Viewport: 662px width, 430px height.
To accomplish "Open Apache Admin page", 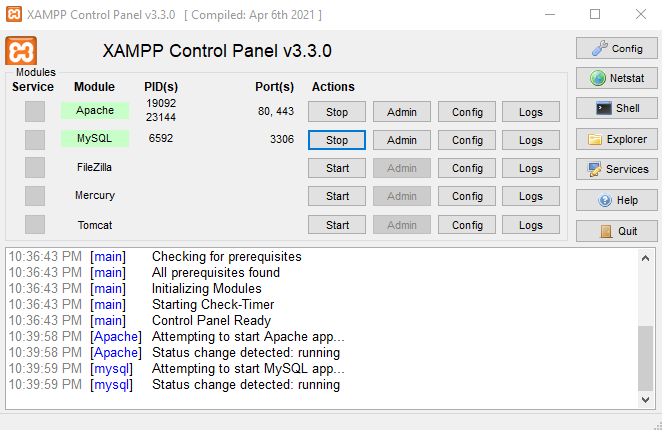I will click(402, 112).
